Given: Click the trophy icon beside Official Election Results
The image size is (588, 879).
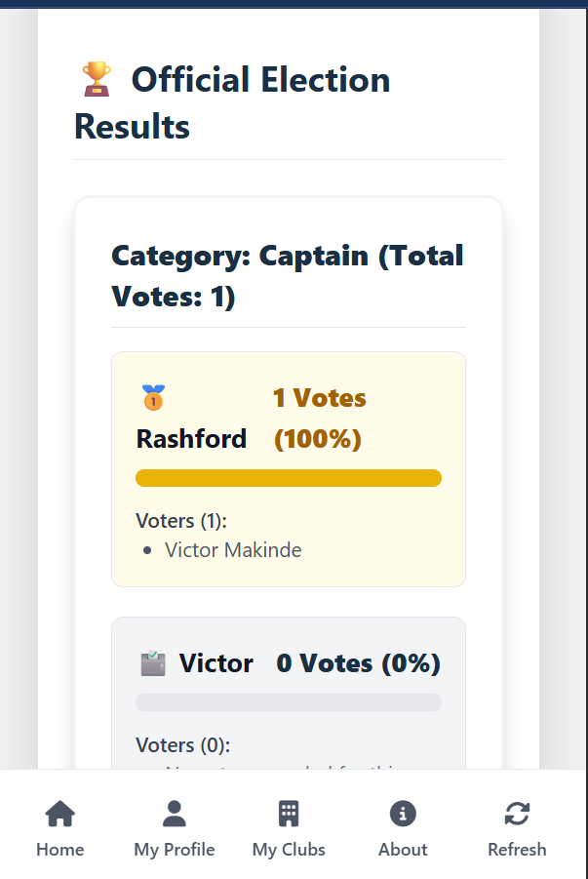Looking at the screenshot, I should pos(96,79).
